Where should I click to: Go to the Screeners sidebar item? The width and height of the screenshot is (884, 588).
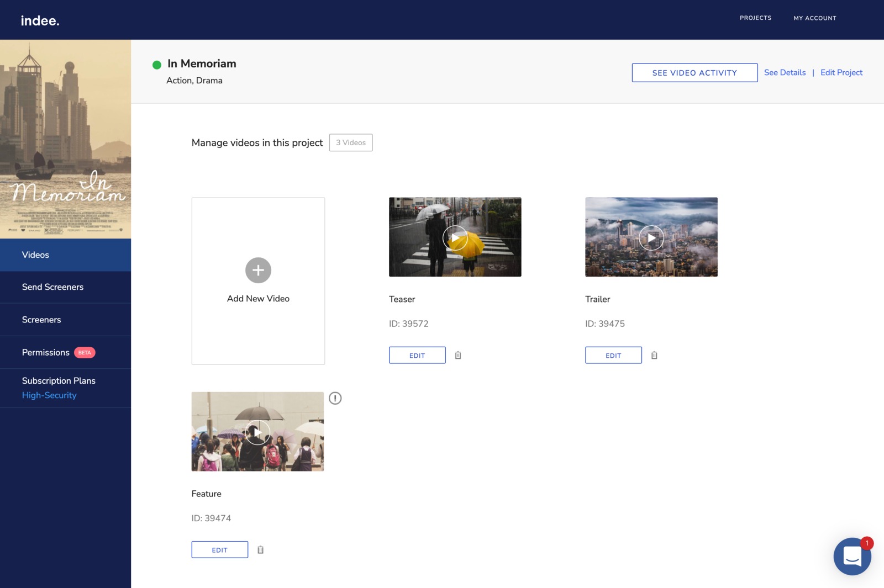(41, 320)
